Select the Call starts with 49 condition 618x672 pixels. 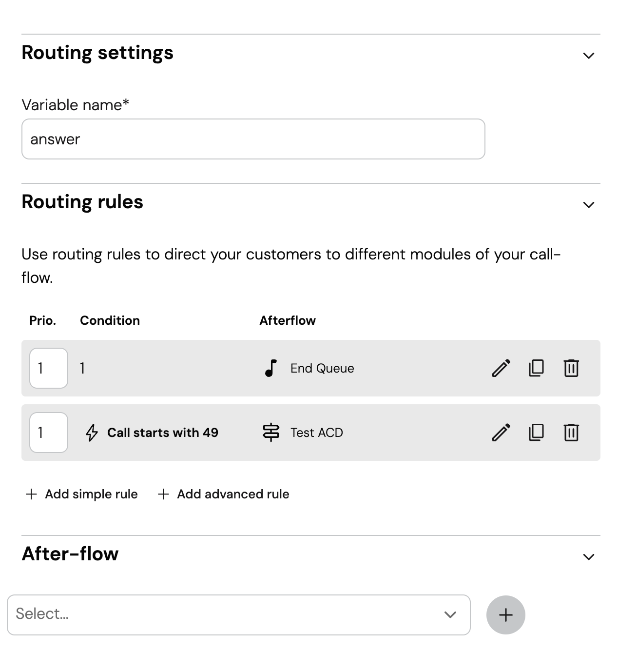coord(162,433)
